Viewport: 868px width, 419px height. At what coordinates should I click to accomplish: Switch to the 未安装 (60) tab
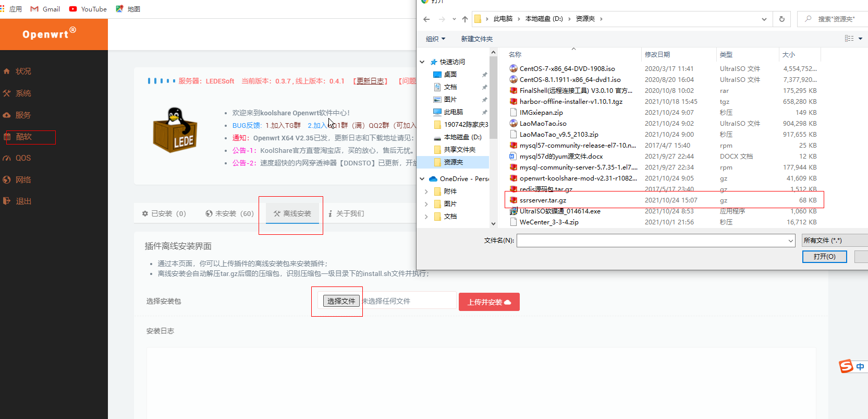(x=229, y=213)
